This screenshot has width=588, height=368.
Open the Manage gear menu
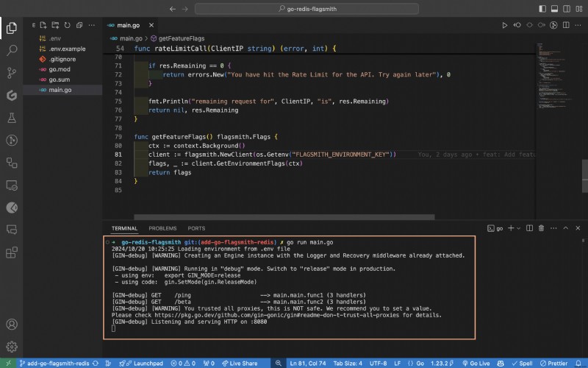pos(12,347)
